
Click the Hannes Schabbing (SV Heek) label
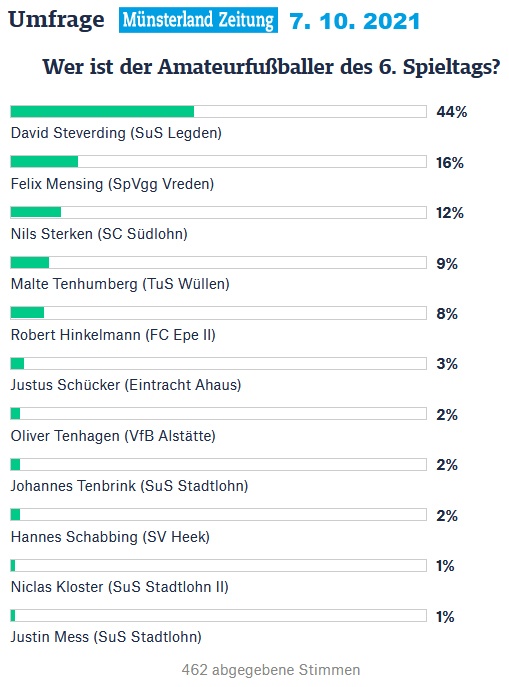pyautogui.click(x=110, y=537)
